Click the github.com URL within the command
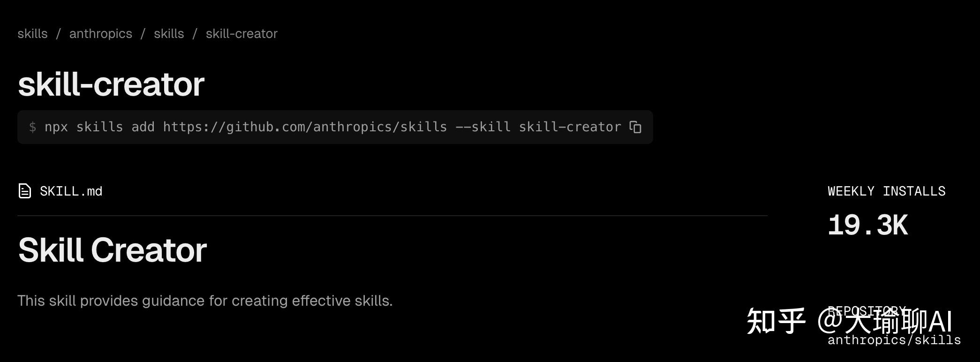This screenshot has width=980, height=362. coord(305,127)
